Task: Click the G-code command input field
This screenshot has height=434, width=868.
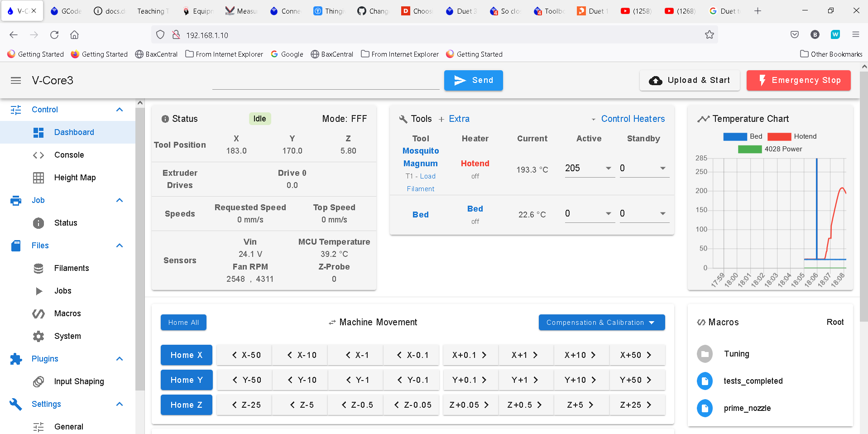Action: point(326,80)
